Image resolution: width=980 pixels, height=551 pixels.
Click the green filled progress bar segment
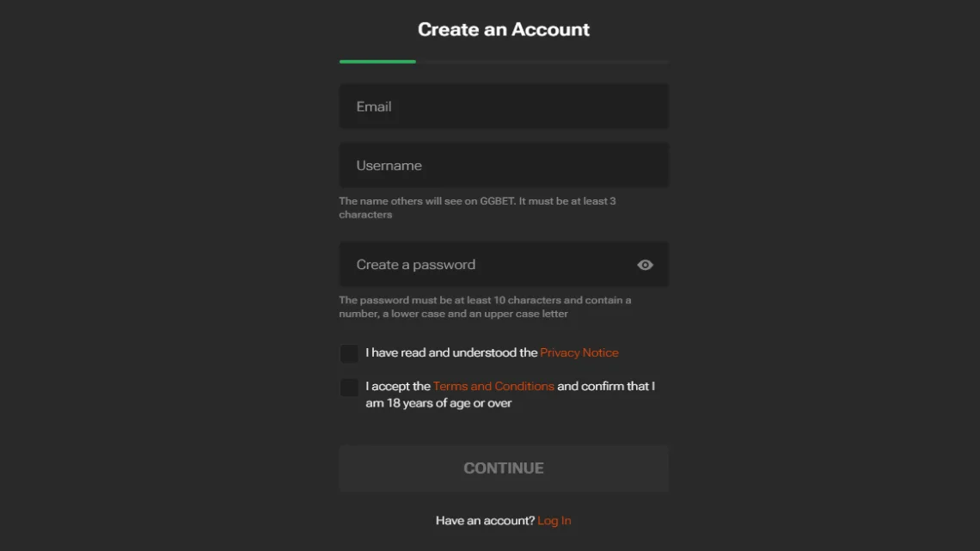coord(377,61)
